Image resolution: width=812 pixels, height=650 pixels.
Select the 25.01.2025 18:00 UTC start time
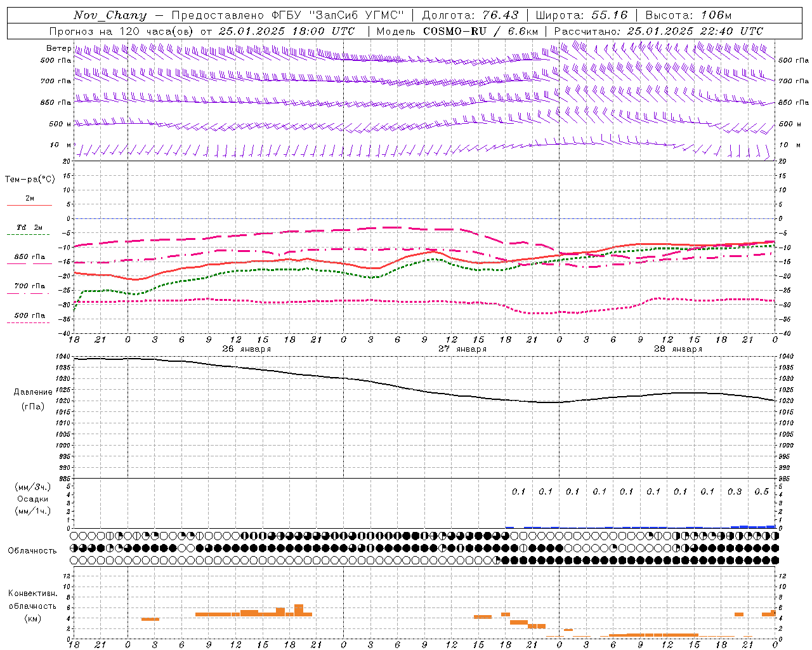pyautogui.click(x=286, y=31)
